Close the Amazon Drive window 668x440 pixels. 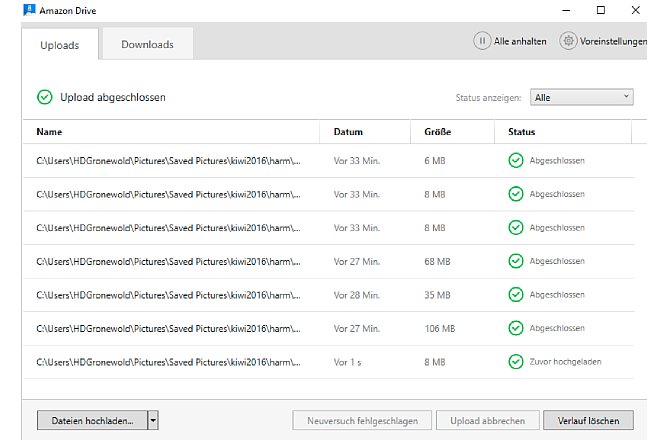(636, 10)
